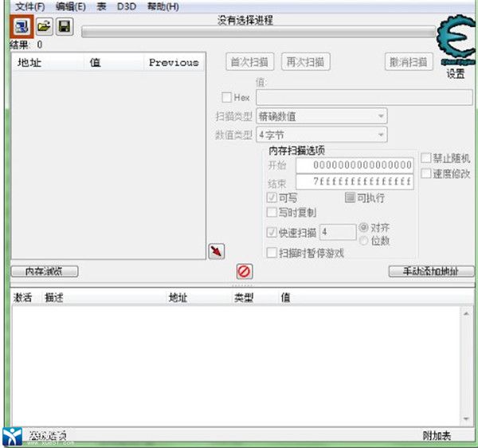Screen dimensions: 478x448
Task: Click the 结束 stop address field
Action: [355, 182]
